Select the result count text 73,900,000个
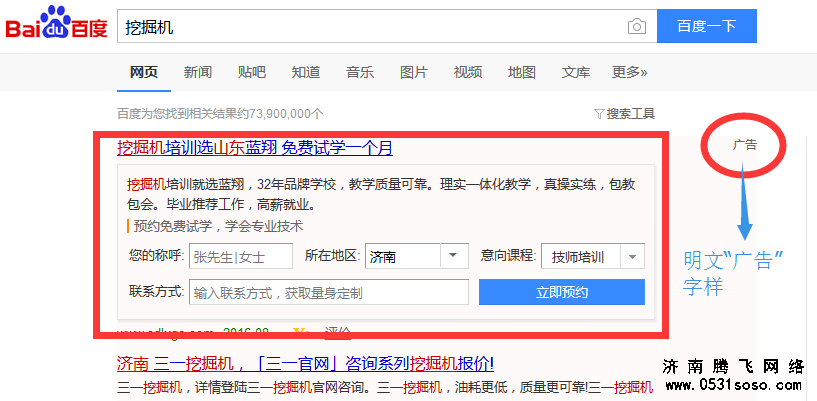Image resolution: width=817 pixels, height=401 pixels. tap(286, 114)
